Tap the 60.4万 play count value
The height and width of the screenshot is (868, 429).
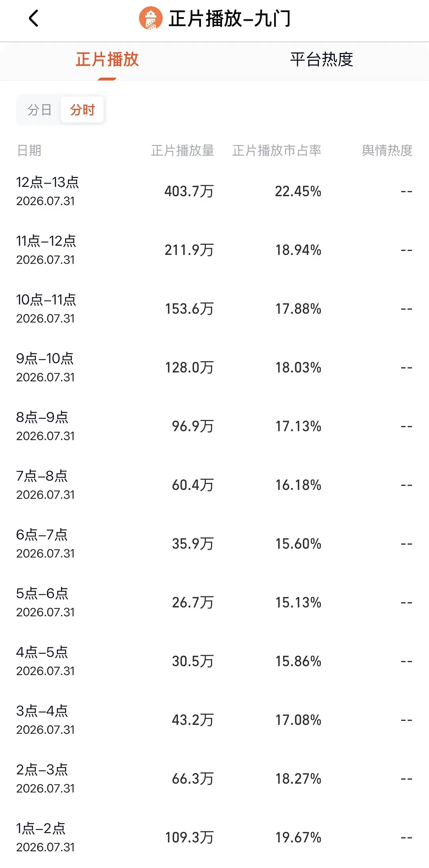[x=193, y=485]
